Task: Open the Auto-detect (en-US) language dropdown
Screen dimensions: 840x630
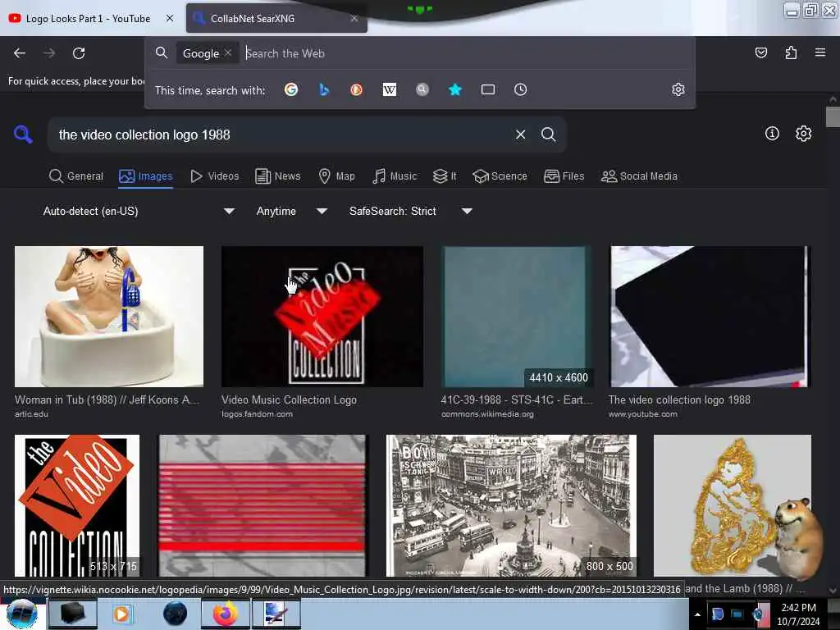Action: coord(139,211)
